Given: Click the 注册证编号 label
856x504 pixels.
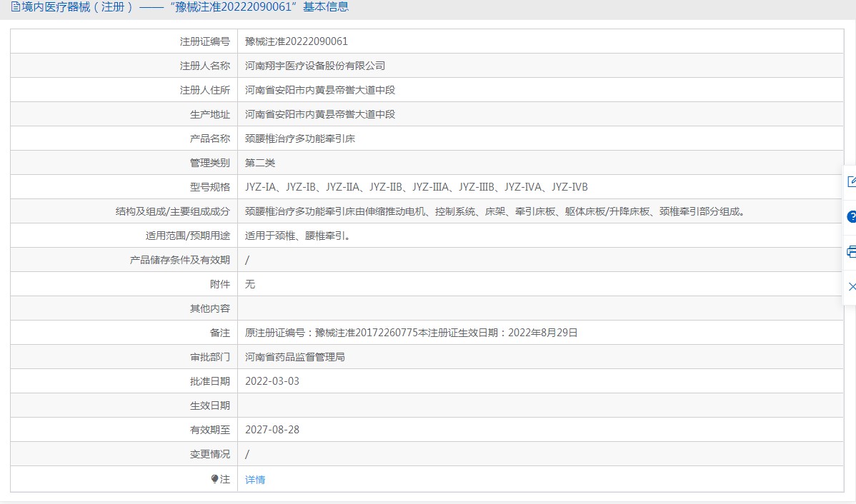Looking at the screenshot, I should click(205, 41).
